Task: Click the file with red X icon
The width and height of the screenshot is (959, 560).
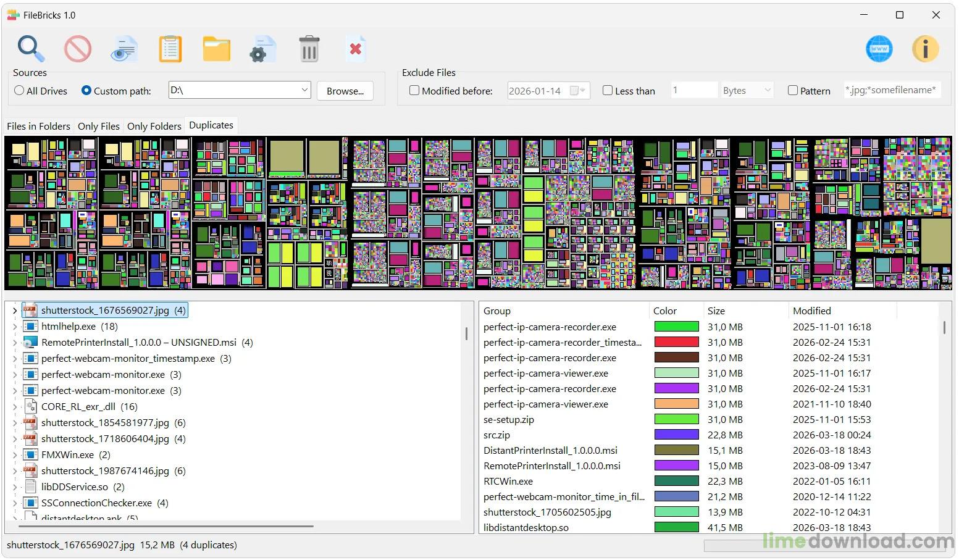Action: click(356, 49)
